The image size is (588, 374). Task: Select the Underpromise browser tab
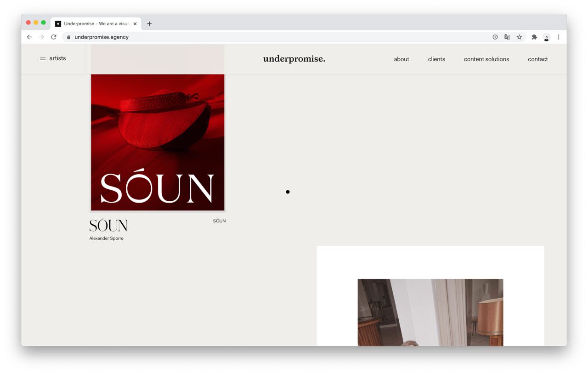coord(96,24)
